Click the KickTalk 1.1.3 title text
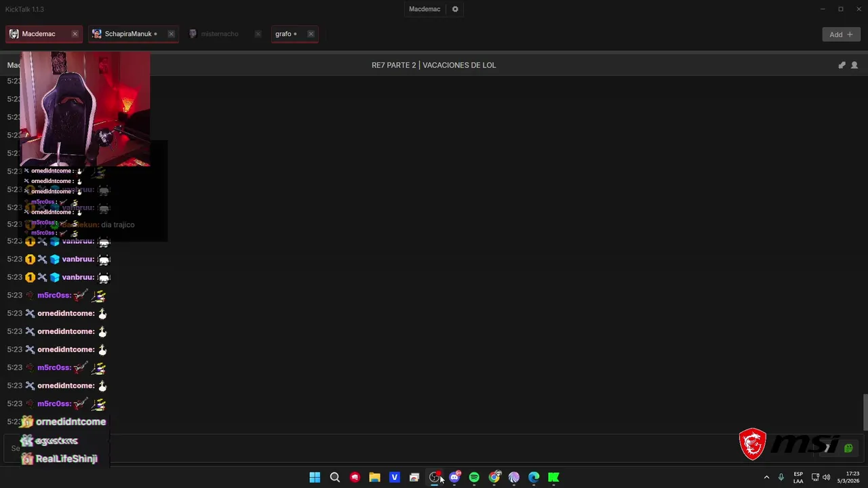The image size is (868, 488). (x=24, y=9)
